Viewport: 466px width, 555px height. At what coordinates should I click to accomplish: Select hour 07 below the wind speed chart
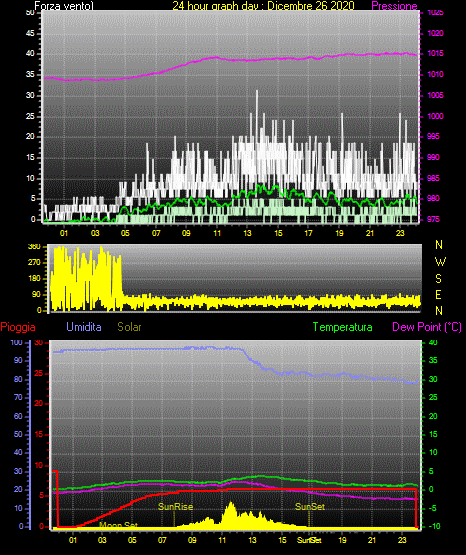[156, 233]
